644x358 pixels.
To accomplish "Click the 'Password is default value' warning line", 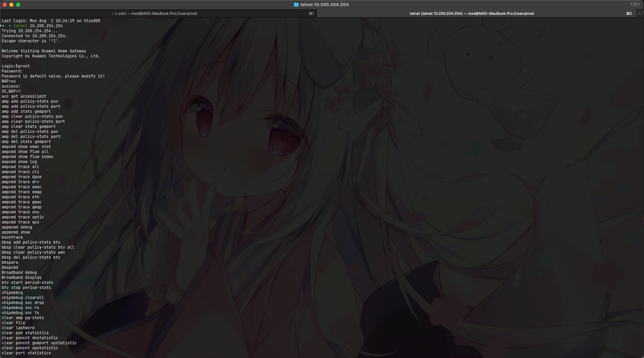I will 53,76.
